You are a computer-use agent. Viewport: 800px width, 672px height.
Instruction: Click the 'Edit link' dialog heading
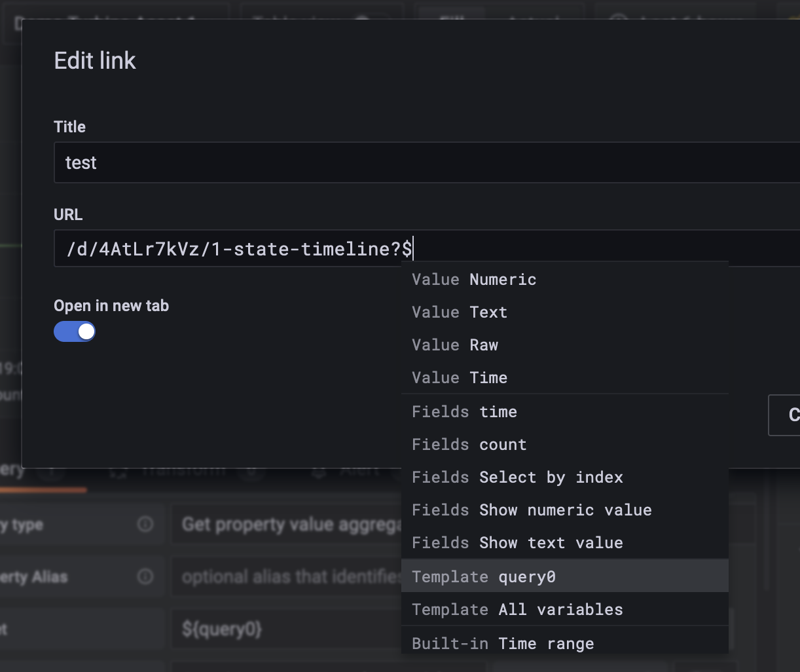95,60
